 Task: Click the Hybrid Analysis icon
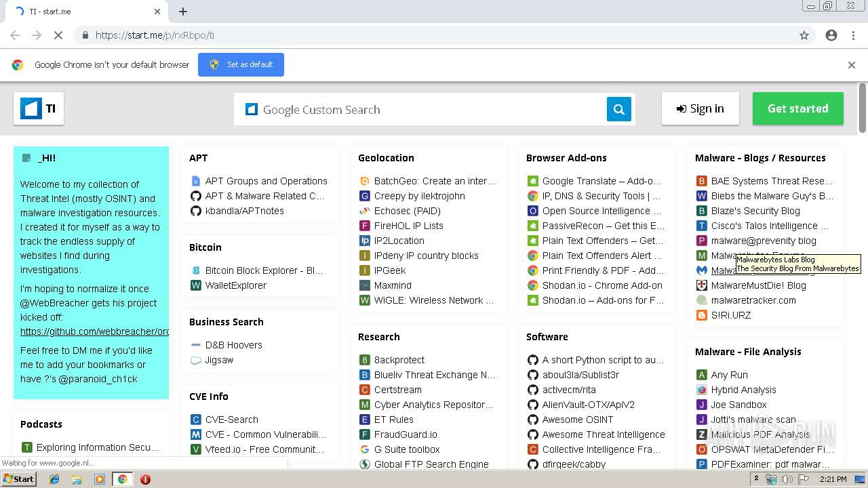[702, 390]
